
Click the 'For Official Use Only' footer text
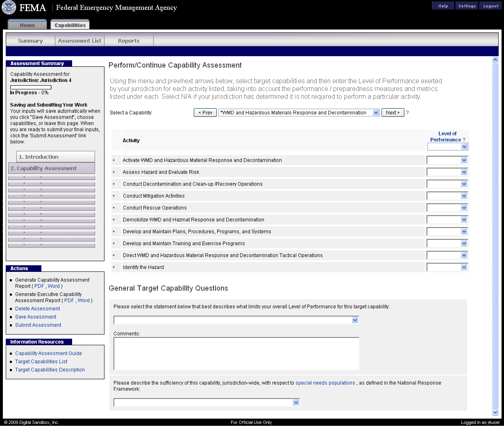coord(251,422)
